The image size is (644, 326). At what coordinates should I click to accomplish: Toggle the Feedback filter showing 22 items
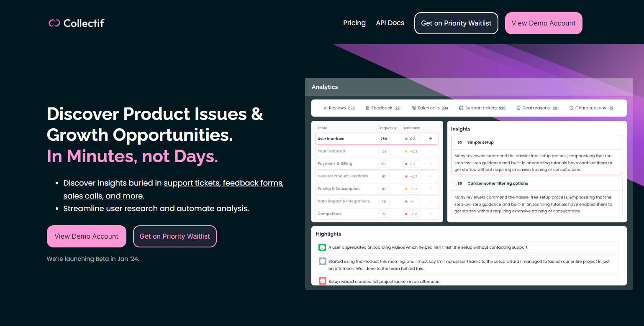coord(382,108)
